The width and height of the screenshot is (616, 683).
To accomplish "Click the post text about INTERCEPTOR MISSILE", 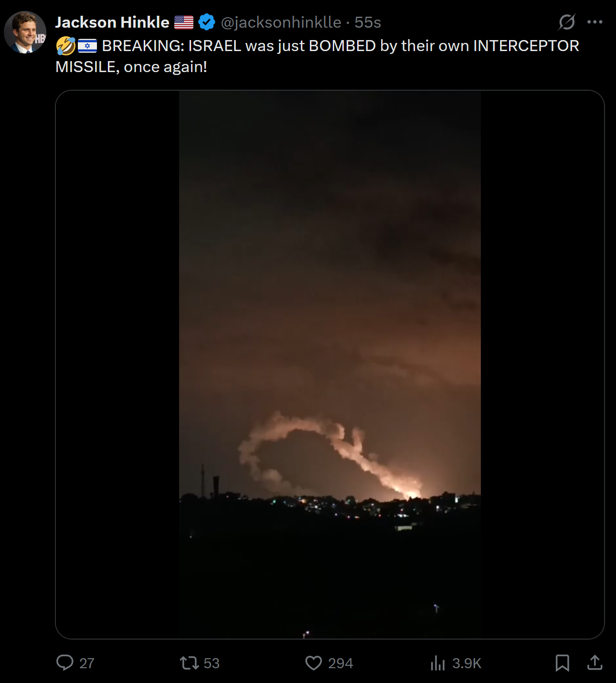I will 317,56.
